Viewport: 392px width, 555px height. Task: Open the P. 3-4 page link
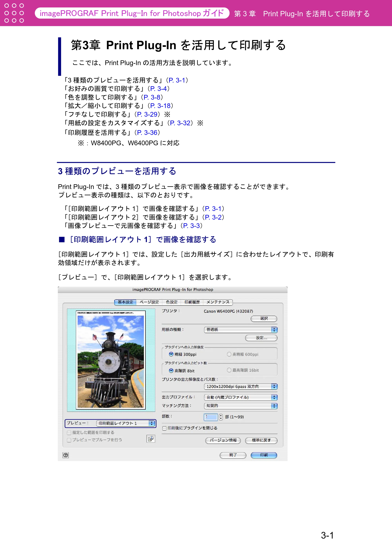coord(158,89)
